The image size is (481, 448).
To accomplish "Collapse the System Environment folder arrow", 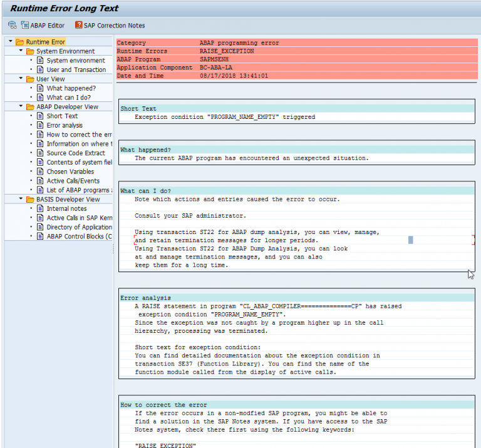I will 21,51.
